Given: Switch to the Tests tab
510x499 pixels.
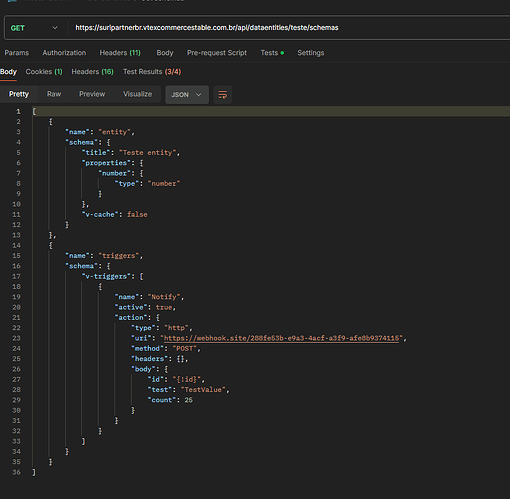Looking at the screenshot, I should click(x=272, y=53).
